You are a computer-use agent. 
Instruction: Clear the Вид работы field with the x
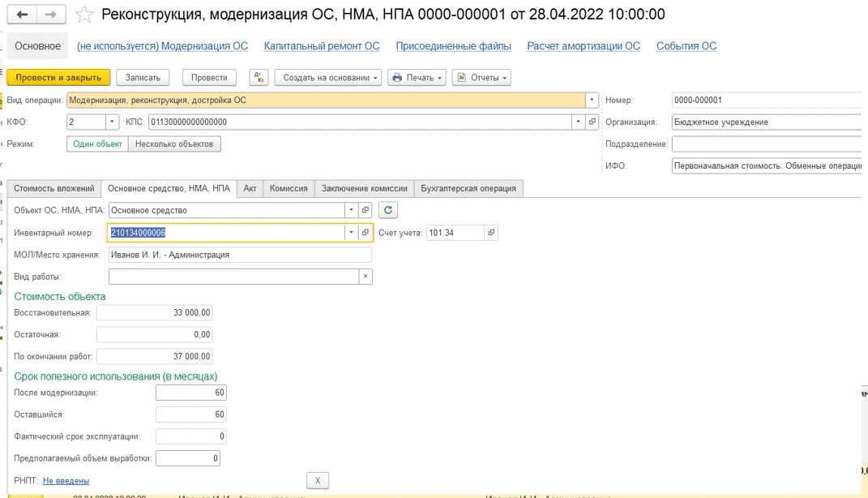click(366, 277)
